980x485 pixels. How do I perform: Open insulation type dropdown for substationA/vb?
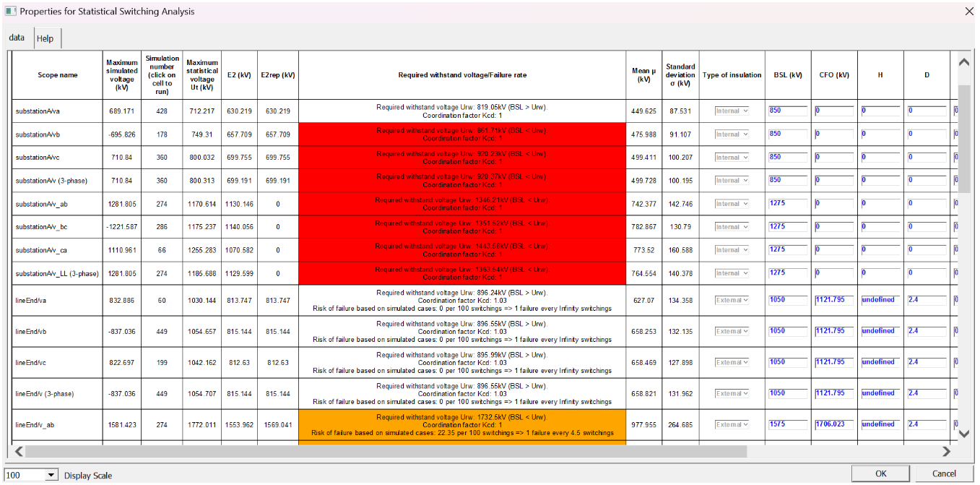732,134
